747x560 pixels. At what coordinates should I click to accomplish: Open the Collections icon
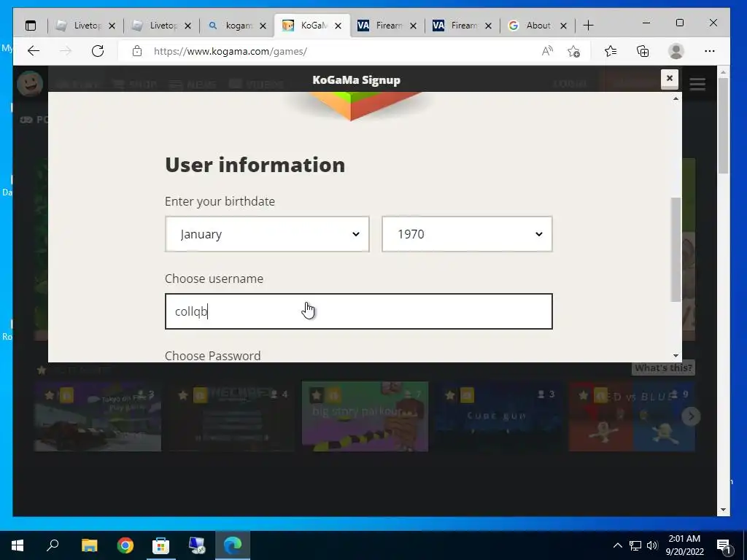point(643,51)
